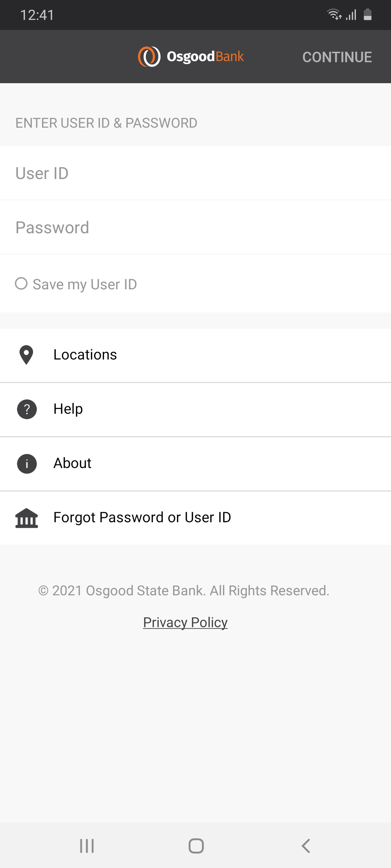Tap the Wi-Fi status icon

334,14
